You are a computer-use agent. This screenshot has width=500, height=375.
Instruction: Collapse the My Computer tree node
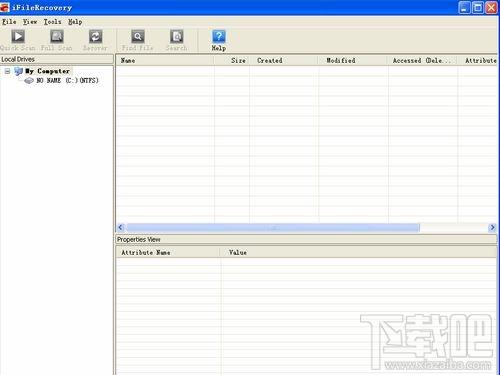pyautogui.click(x=7, y=71)
